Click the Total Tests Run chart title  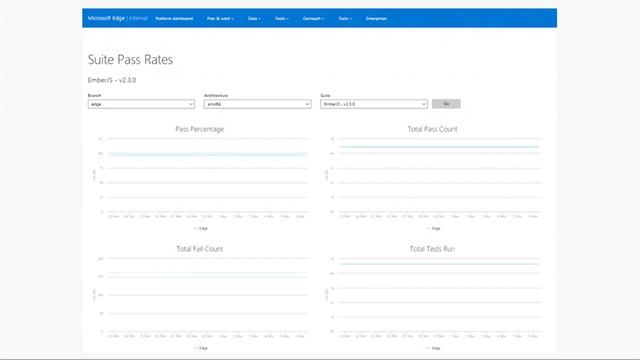tap(432, 249)
